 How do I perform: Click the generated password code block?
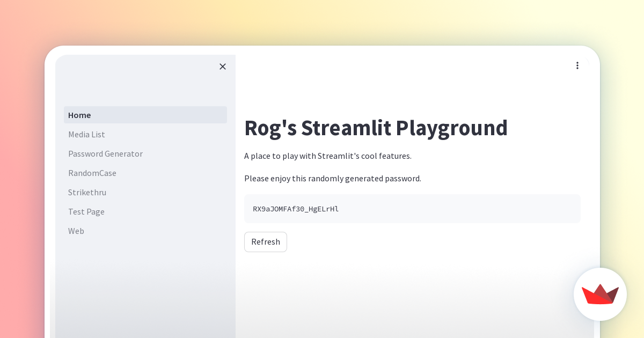412,209
